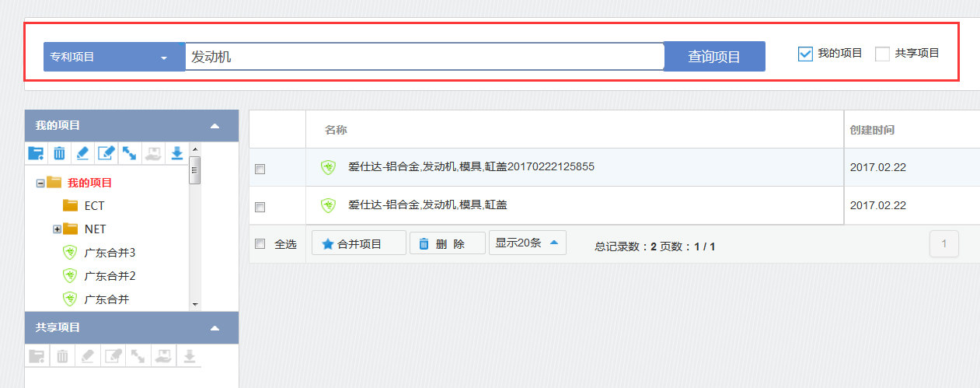This screenshot has height=388, width=980.
Task: Click the shield icon of the 20170222125855 project row
Action: tap(328, 167)
